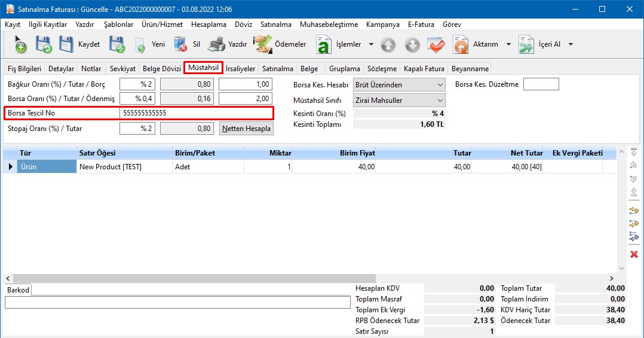Click the gray up arrow toolbar icon
644x338 pixels.
(x=388, y=45)
